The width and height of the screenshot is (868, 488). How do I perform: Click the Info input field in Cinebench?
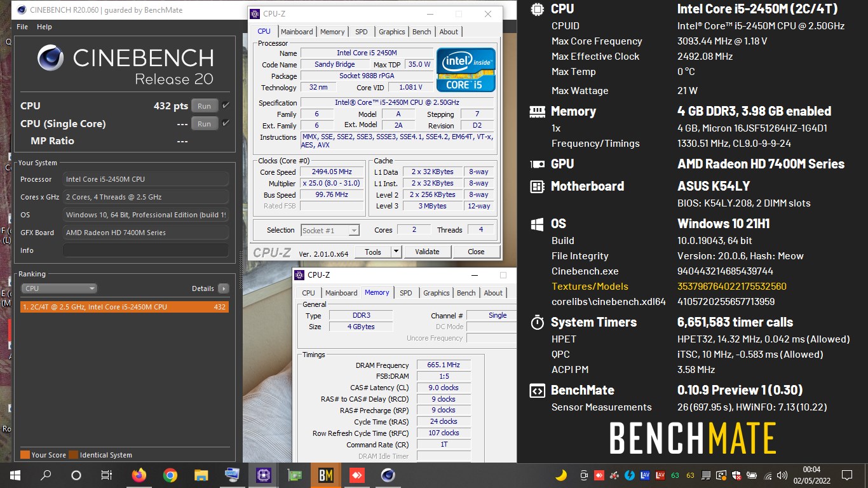[146, 250]
